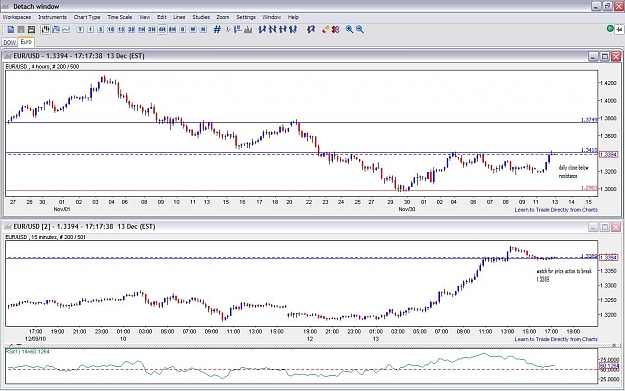This screenshot has width=625, height=391.
Task: Open the Window menu
Action: [271, 17]
